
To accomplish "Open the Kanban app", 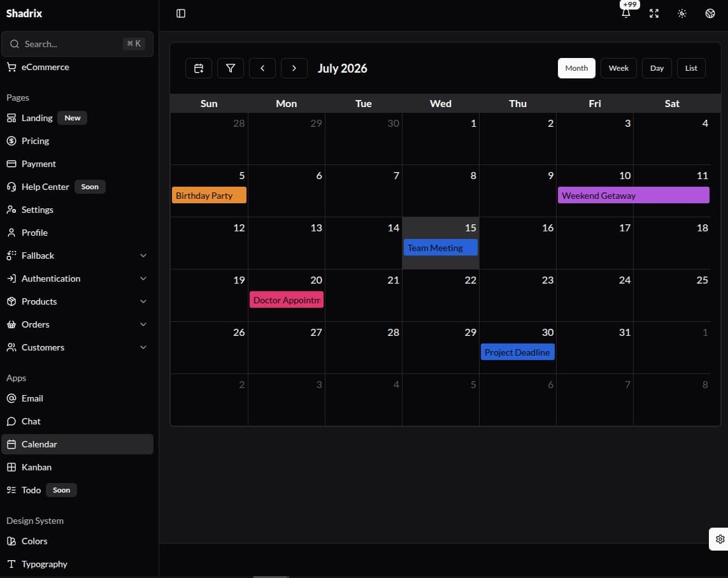I will [x=78, y=467].
